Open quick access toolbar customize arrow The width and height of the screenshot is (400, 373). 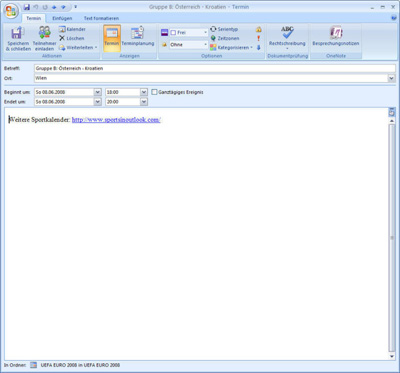(x=75, y=7)
